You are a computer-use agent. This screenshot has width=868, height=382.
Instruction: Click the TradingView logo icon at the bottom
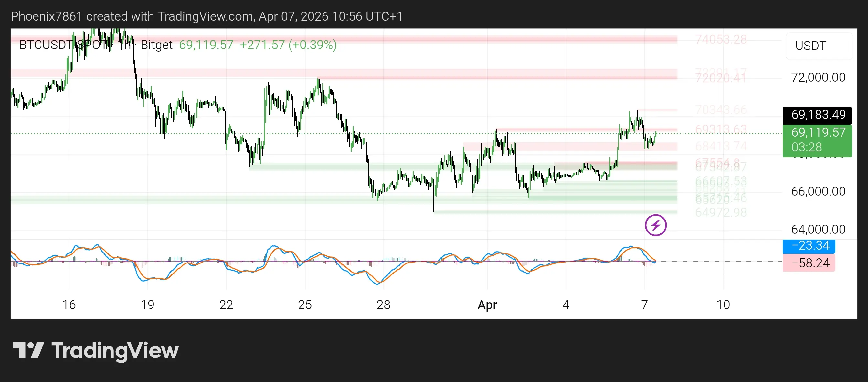click(x=28, y=350)
